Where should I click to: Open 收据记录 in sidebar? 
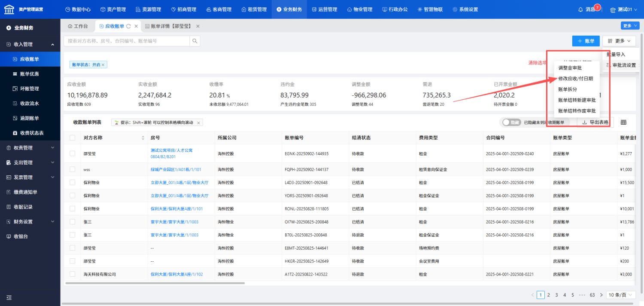click(23, 207)
